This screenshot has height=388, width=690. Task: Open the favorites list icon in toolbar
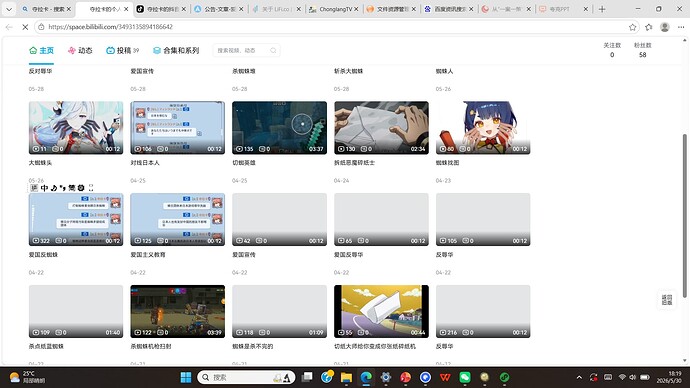point(649,27)
